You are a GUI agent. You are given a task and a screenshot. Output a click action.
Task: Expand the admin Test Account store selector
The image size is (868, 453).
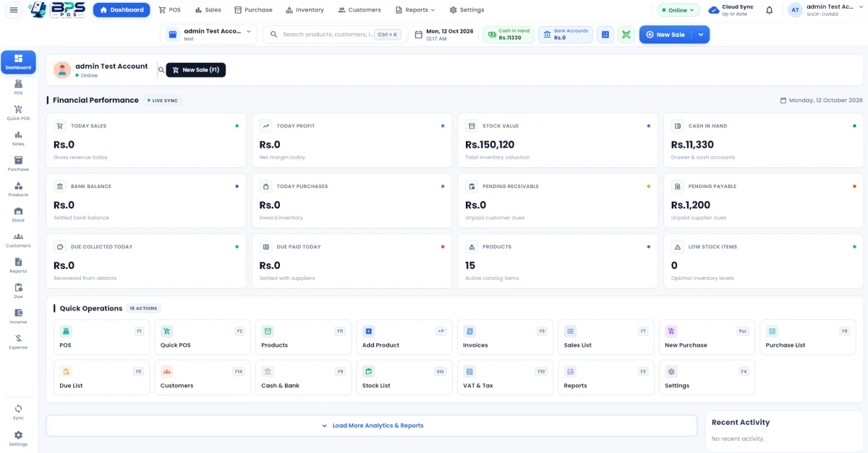(208, 35)
